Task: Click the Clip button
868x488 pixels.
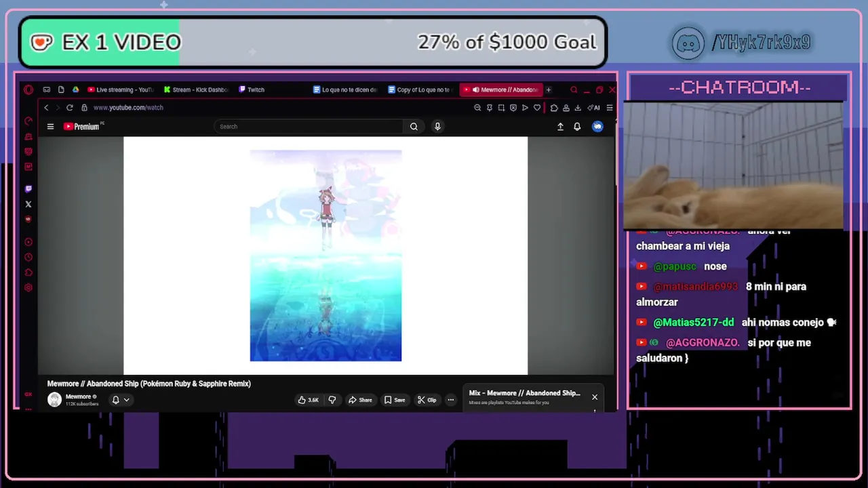Action: click(427, 400)
